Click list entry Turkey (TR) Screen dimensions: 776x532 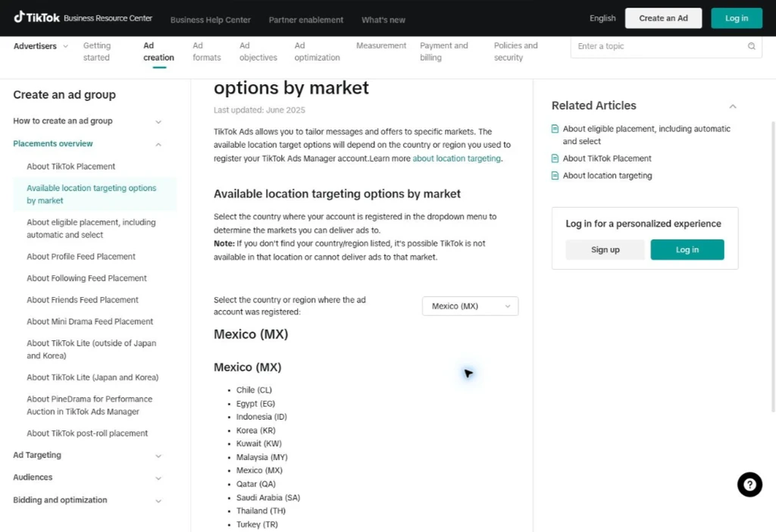(257, 524)
